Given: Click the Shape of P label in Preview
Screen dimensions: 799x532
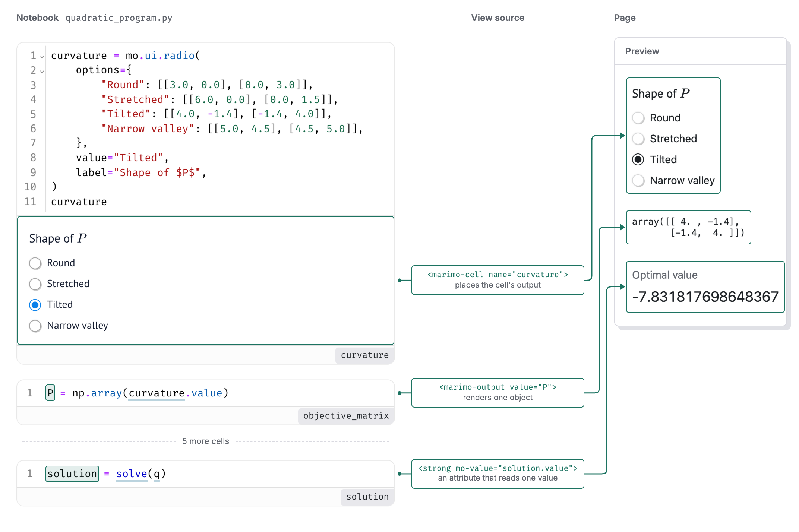Looking at the screenshot, I should (x=661, y=94).
